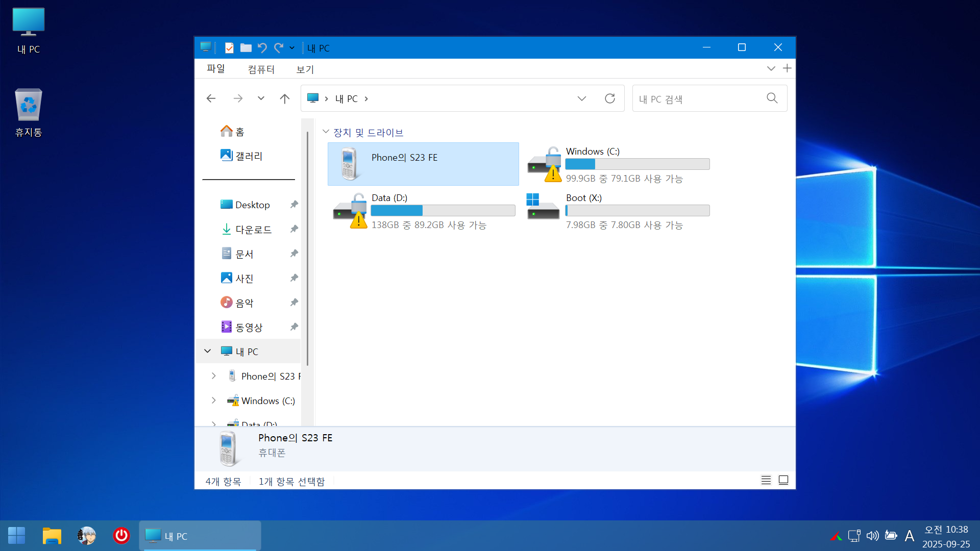The width and height of the screenshot is (980, 551).
Task: Click the 내 PC 검색 search box
Action: (699, 98)
